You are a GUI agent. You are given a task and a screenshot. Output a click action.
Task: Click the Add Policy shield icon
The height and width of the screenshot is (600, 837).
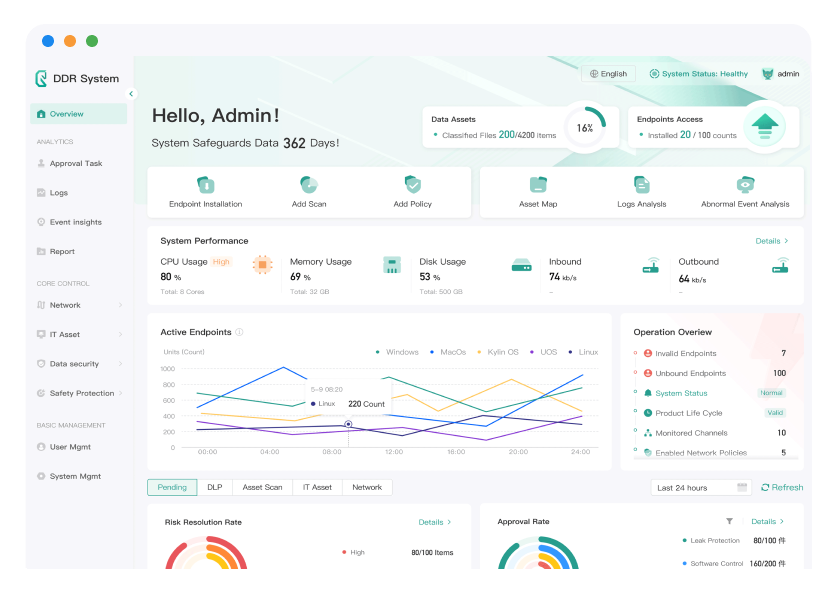(412, 185)
